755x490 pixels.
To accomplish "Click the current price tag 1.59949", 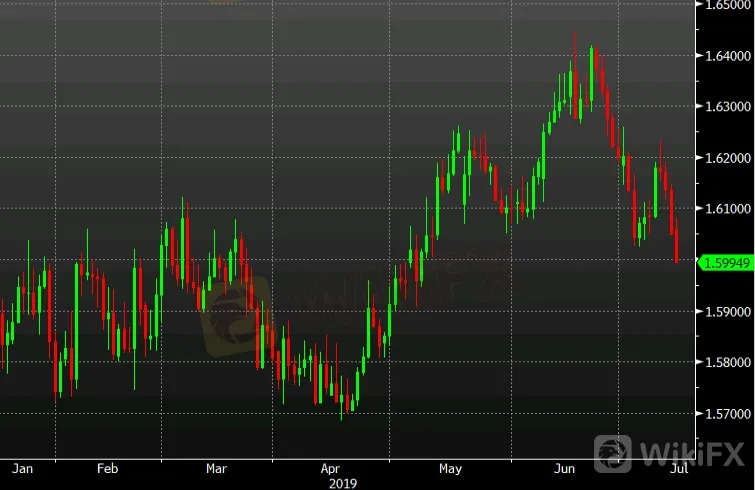I will (x=725, y=263).
